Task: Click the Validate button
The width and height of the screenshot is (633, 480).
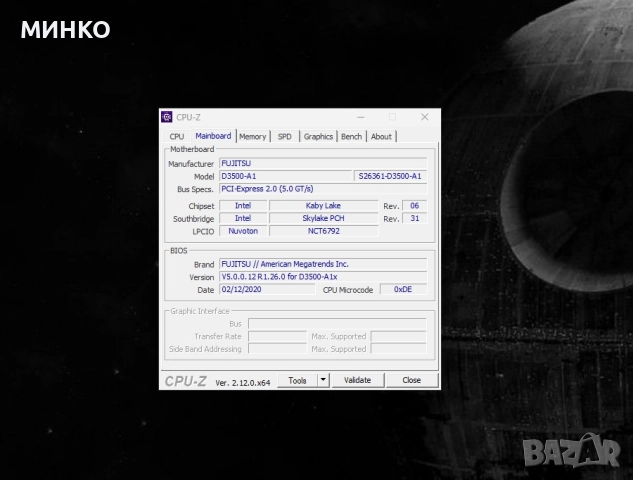Action: pyautogui.click(x=357, y=380)
